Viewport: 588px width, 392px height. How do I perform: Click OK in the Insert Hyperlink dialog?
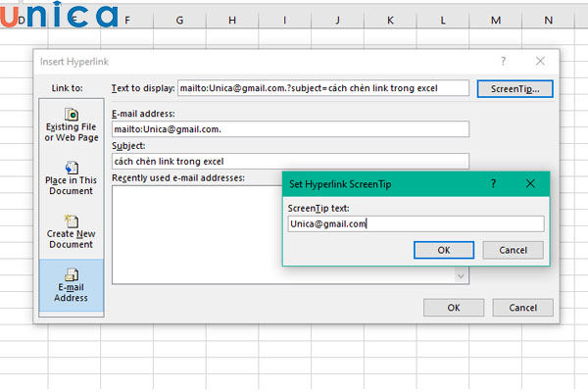pyautogui.click(x=453, y=307)
